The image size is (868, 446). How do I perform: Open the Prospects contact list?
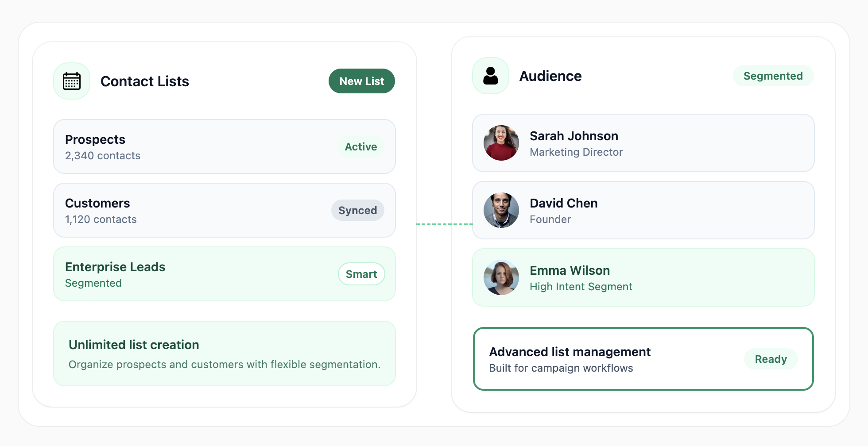[x=199, y=146]
